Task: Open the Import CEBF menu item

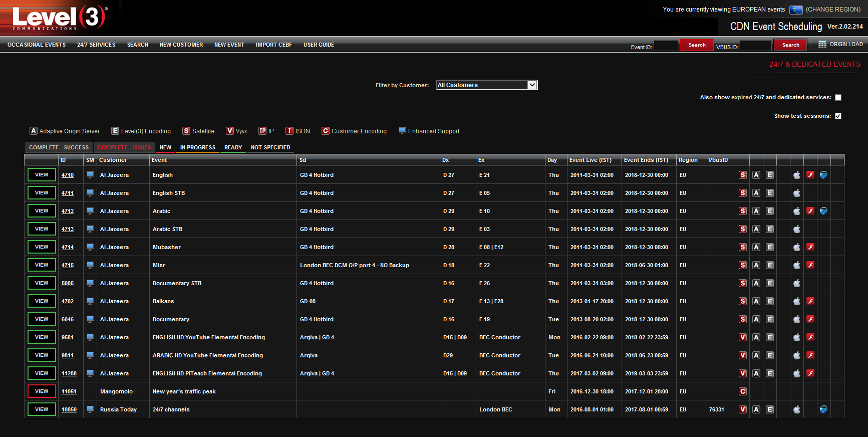Action: (x=274, y=45)
